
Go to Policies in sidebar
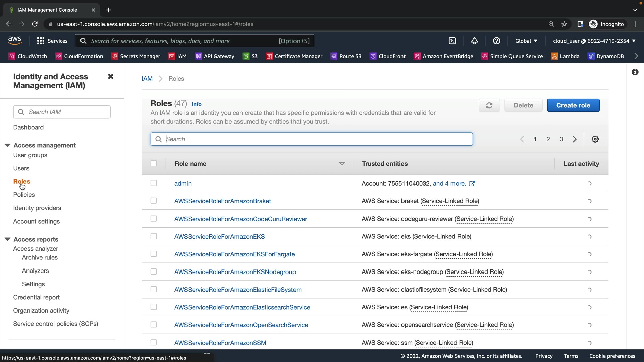24,195
